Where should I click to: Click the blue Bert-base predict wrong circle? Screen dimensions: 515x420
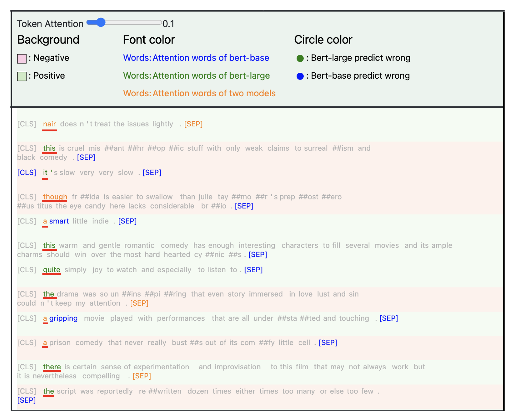[x=300, y=76]
